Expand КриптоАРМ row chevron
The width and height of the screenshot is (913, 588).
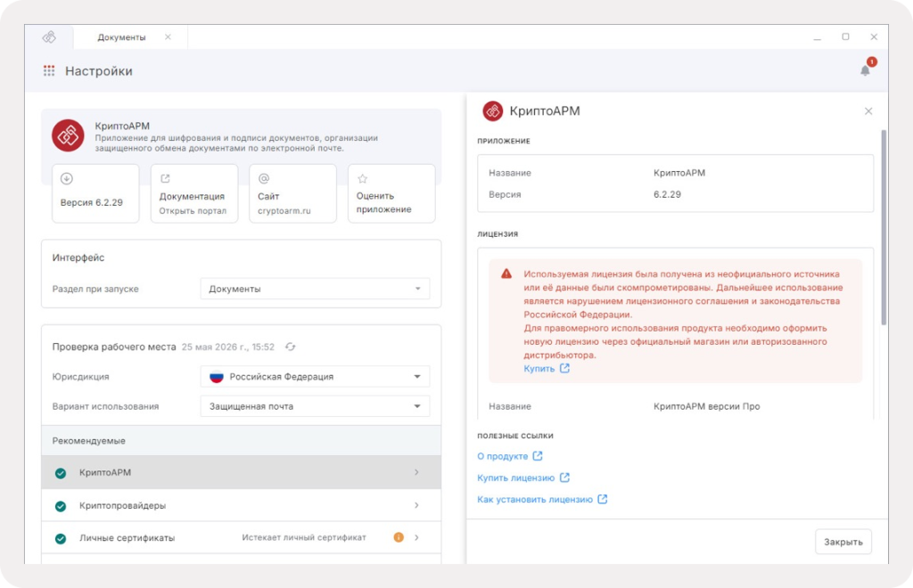416,472
